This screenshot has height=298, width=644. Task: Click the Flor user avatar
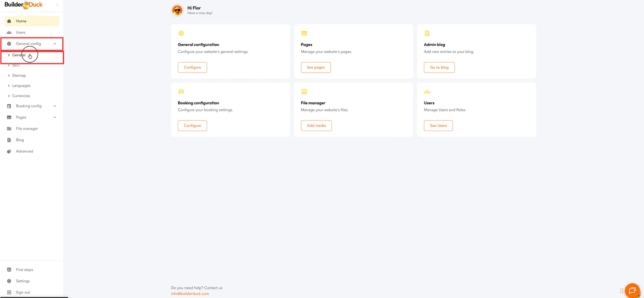177,10
